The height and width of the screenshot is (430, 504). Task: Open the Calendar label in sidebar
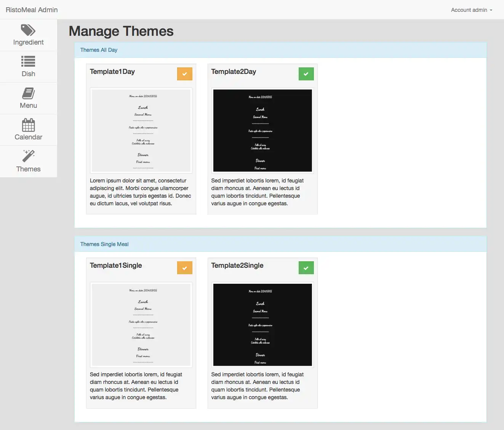[28, 137]
